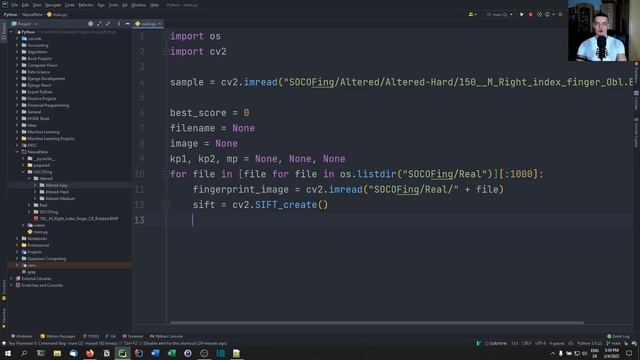Expand the Algorithms folder
The height and width of the screenshot is (360, 640).
(18, 52)
